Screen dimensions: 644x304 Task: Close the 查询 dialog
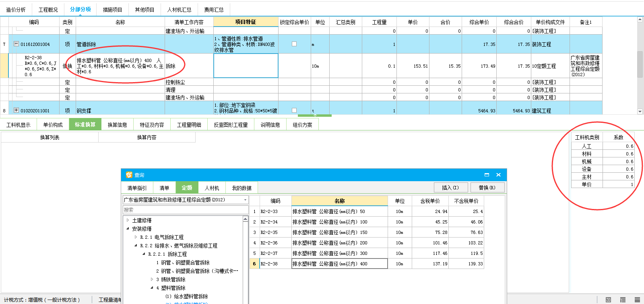click(x=498, y=175)
